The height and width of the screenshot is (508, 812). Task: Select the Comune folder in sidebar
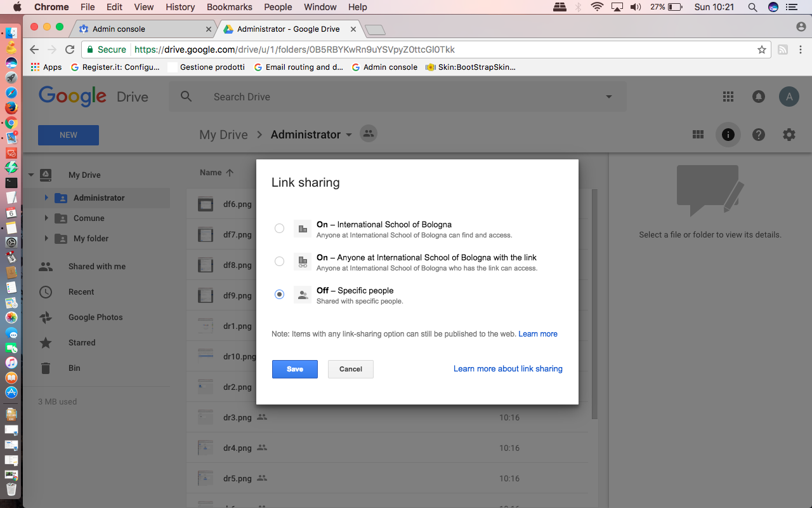89,218
